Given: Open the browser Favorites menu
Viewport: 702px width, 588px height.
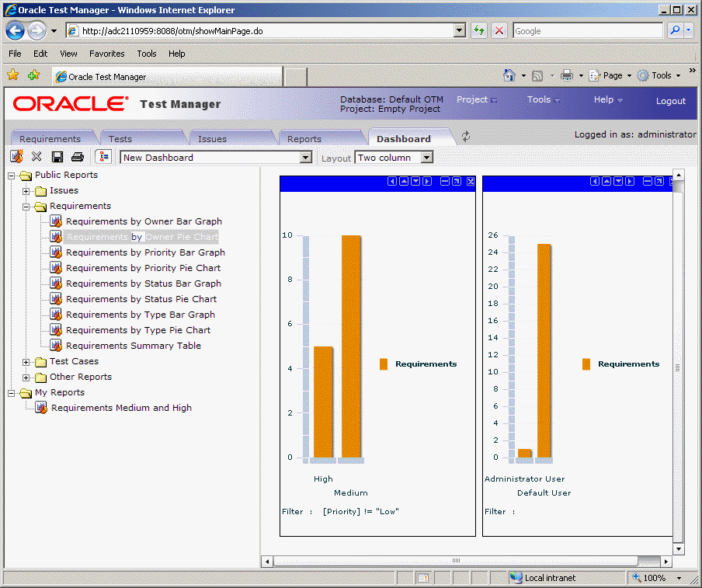Looking at the screenshot, I should tap(107, 54).
